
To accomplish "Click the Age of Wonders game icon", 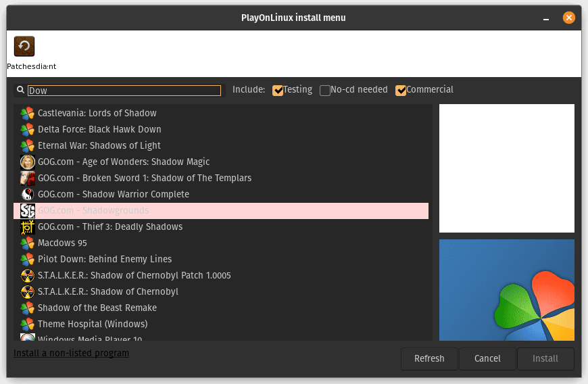I will coord(27,162).
